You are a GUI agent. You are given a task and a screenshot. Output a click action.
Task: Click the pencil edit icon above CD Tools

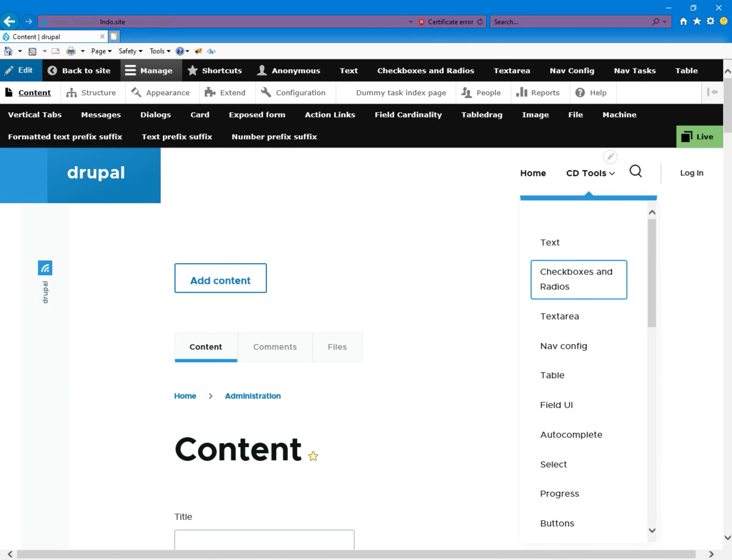point(610,157)
